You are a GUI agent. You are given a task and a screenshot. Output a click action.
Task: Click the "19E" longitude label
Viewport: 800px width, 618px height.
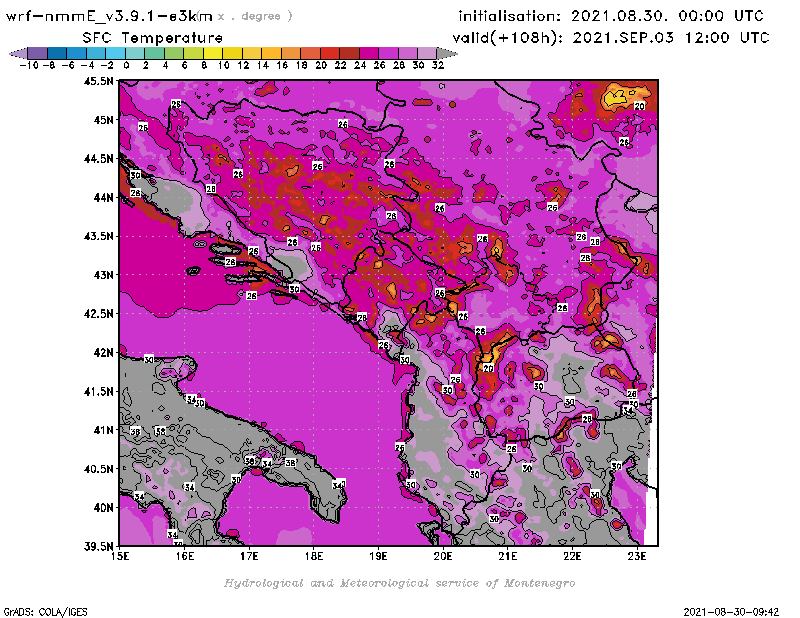click(x=379, y=556)
